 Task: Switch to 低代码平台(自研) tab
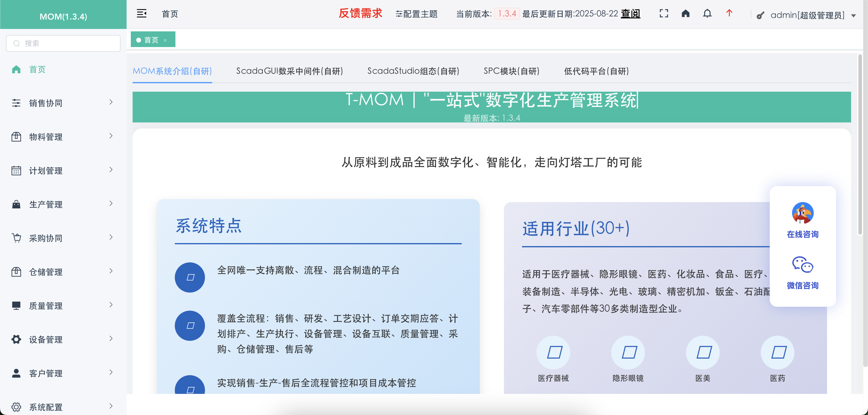pos(596,71)
